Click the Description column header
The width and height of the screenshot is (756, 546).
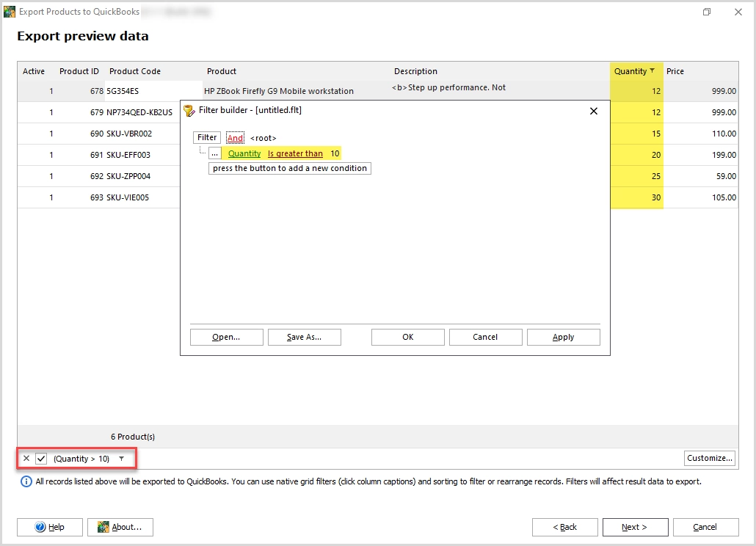click(x=415, y=71)
